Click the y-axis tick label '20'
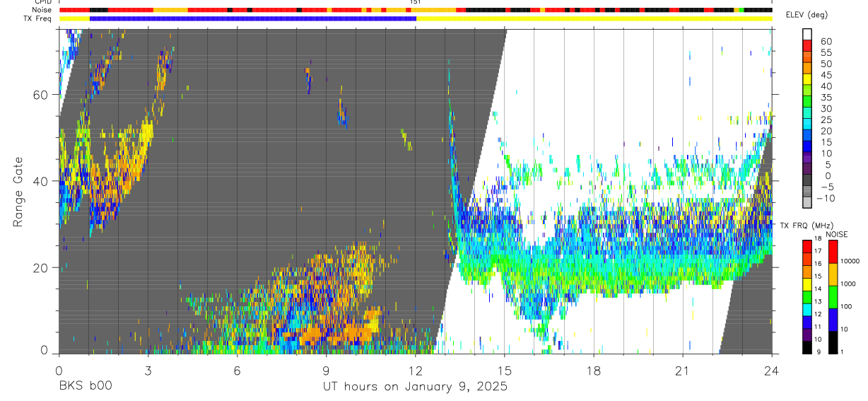The height and width of the screenshot is (401, 868). pyautogui.click(x=42, y=267)
